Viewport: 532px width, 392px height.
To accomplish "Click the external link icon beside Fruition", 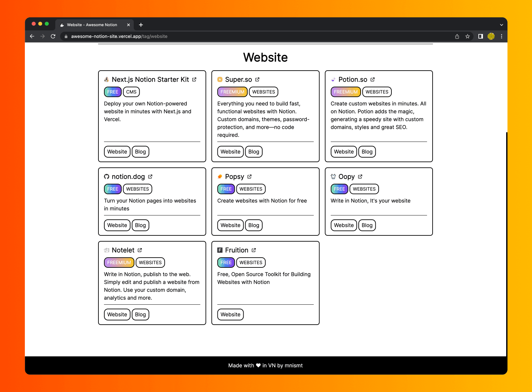I will click(x=254, y=250).
